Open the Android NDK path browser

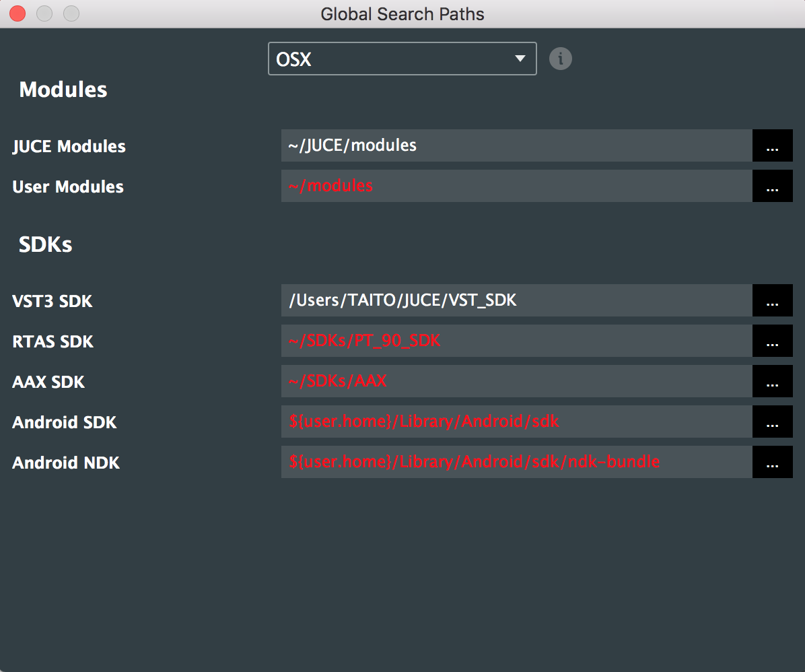pyautogui.click(x=772, y=462)
